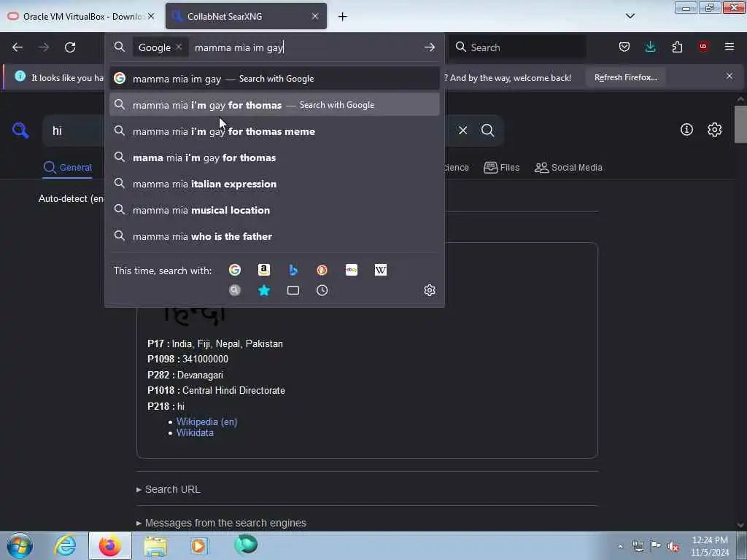Search this time with Amazon icon
The width and height of the screenshot is (747, 560).
[x=264, y=270]
